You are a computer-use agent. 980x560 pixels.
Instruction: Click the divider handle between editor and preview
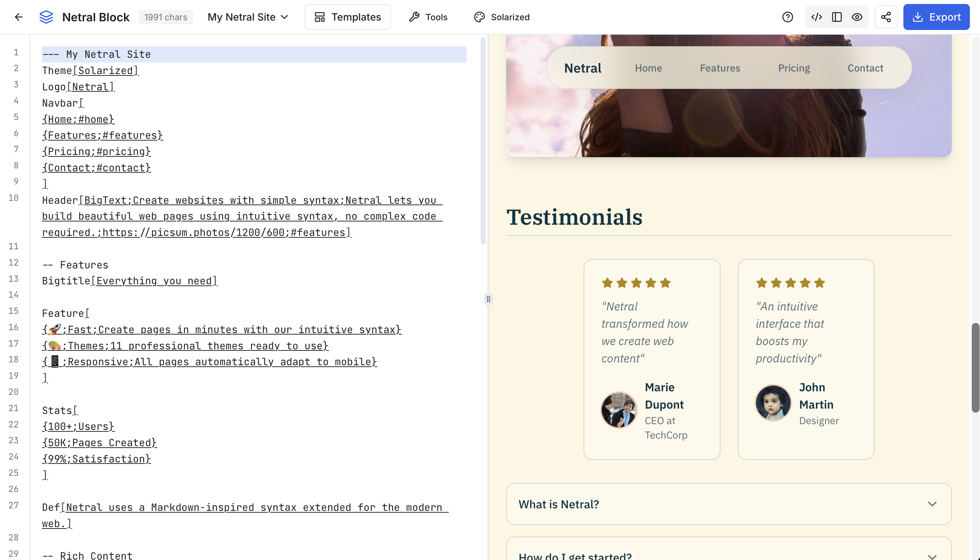click(488, 299)
